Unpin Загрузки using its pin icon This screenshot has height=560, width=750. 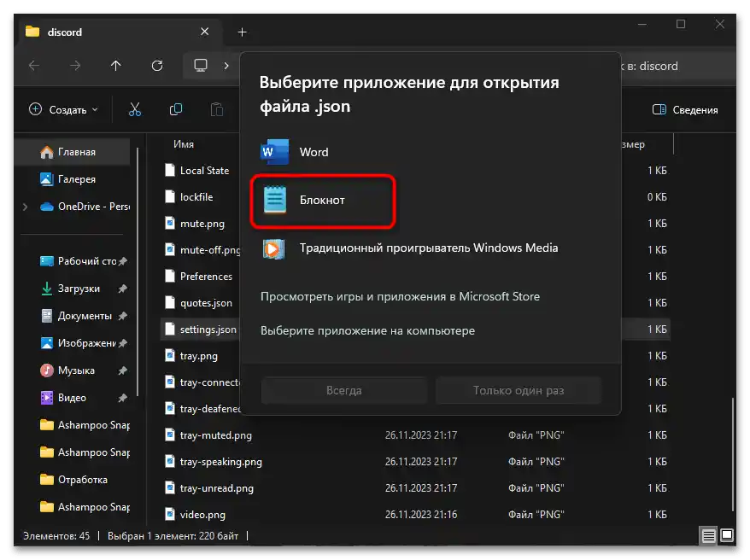point(123,289)
